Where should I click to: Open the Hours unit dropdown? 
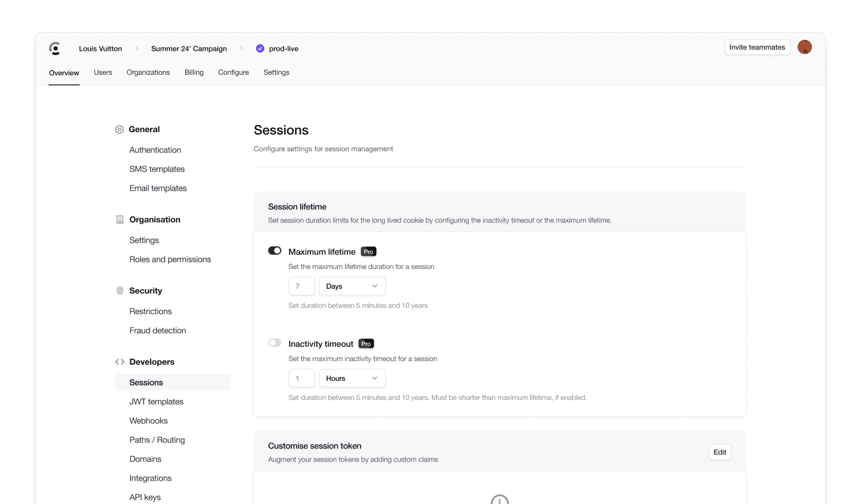(352, 378)
